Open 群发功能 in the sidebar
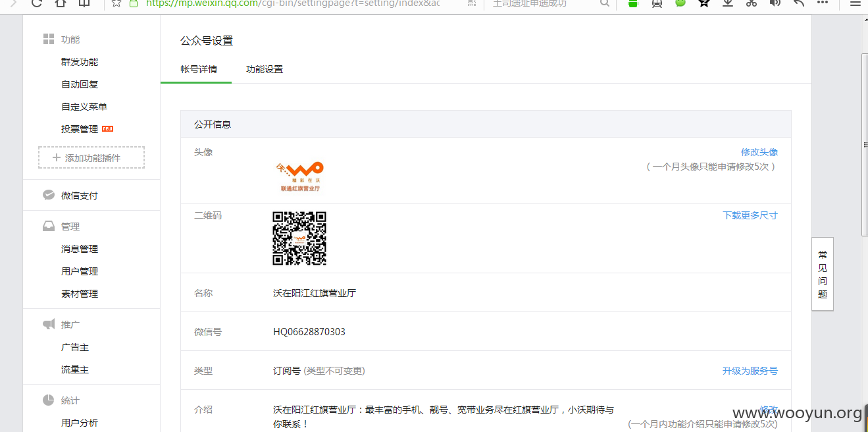Viewport: 868px width, 432px height. point(80,62)
